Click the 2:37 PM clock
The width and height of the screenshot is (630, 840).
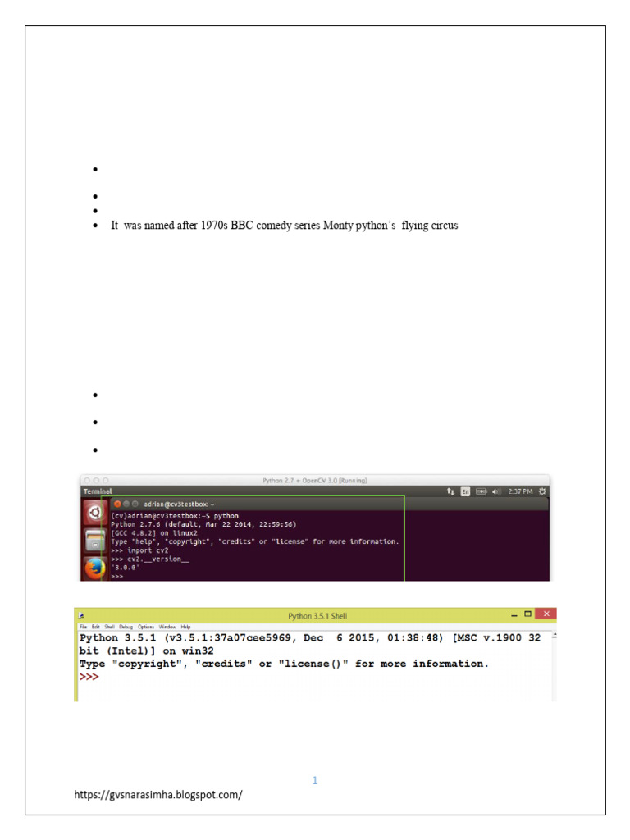520,491
